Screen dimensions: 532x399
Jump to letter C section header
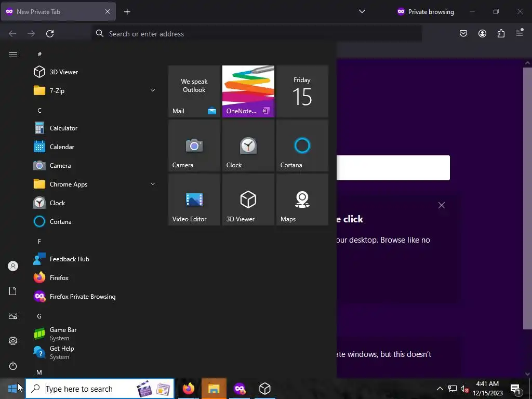(39, 110)
